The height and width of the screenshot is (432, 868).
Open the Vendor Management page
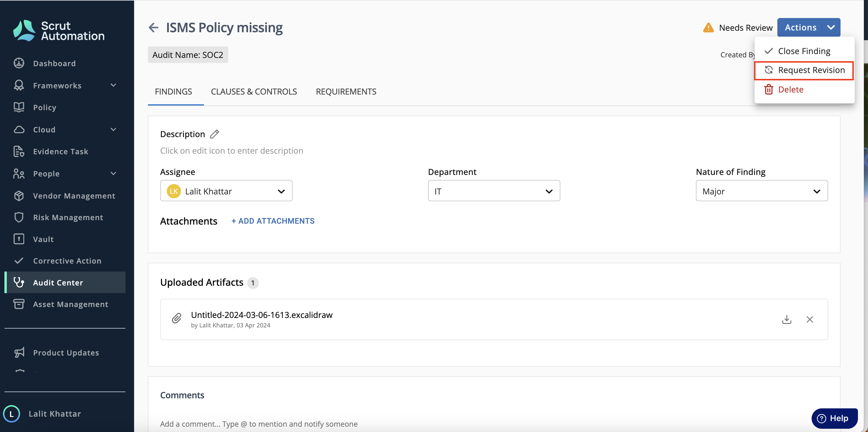point(74,196)
